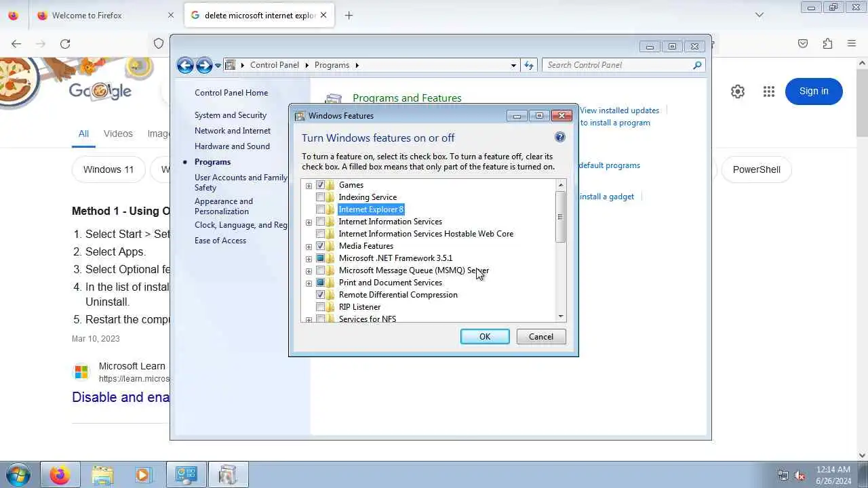The image size is (868, 488).
Task: Click muted volume tray icon
Action: 799,475
